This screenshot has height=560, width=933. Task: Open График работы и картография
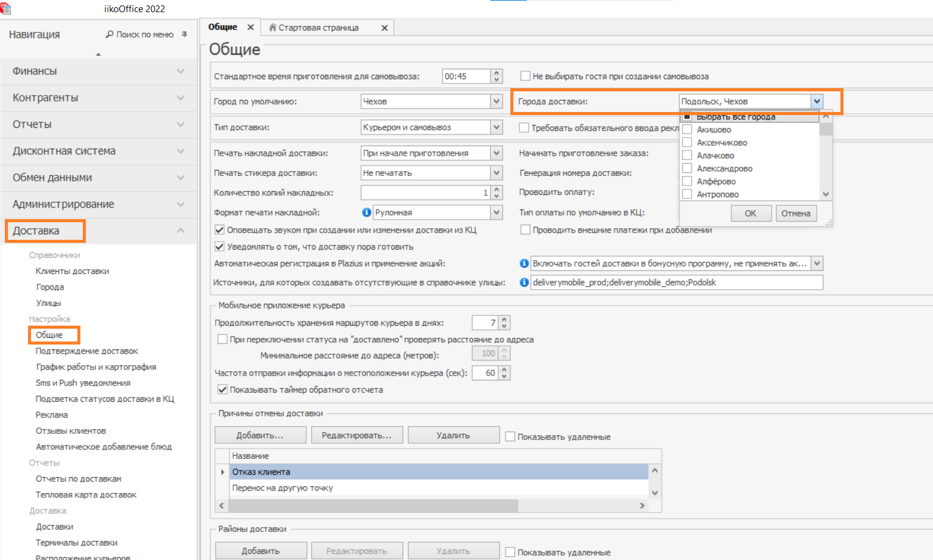click(x=96, y=366)
